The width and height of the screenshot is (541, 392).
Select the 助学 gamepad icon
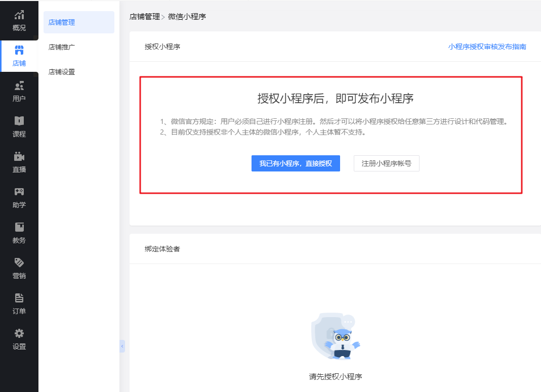[19, 192]
